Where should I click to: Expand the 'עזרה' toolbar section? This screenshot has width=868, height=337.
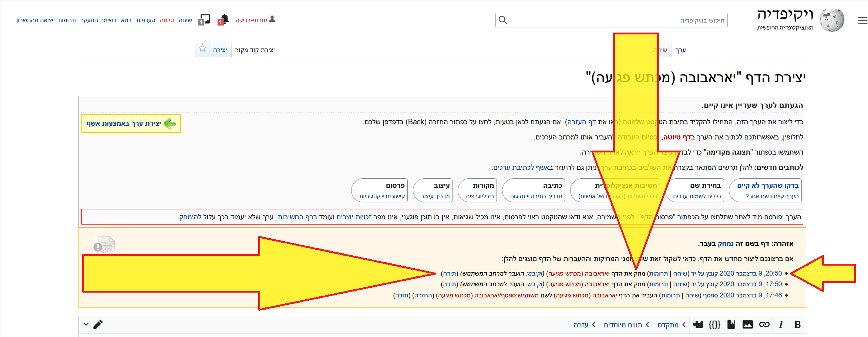click(585, 325)
